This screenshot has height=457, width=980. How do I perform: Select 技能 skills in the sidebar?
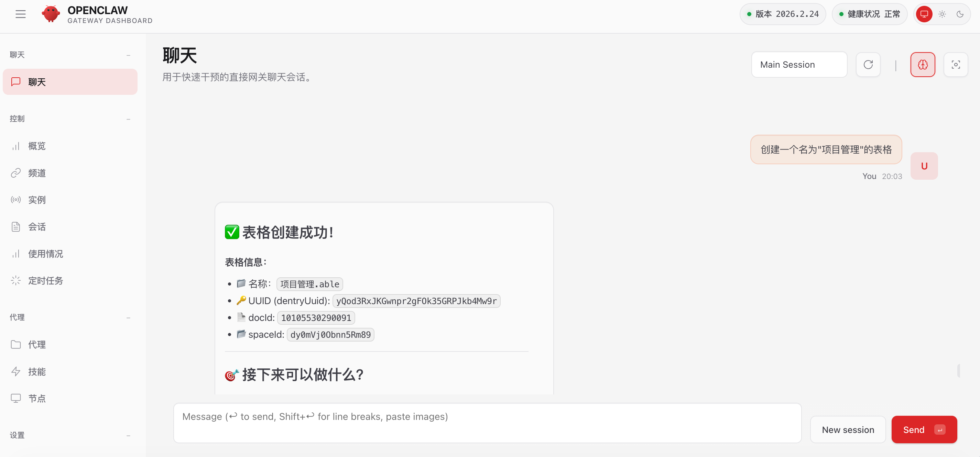(36, 371)
